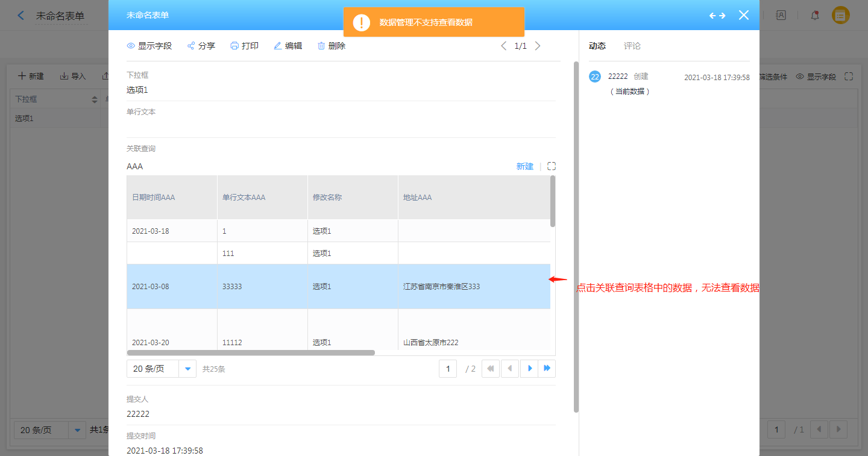Go back using the top-left arrow
The image size is (868, 456).
pos(21,16)
